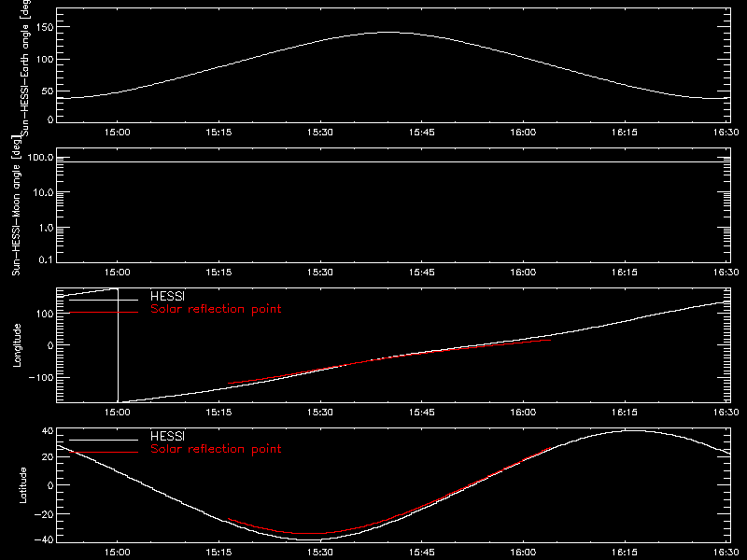
Task: Click the '150' tick on Earth angle axis
Action: click(45, 27)
